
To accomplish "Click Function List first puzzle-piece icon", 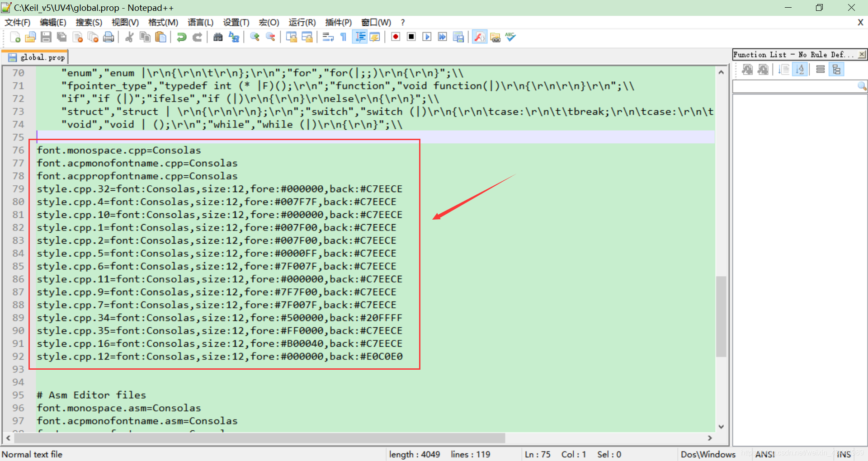I will pyautogui.click(x=747, y=70).
